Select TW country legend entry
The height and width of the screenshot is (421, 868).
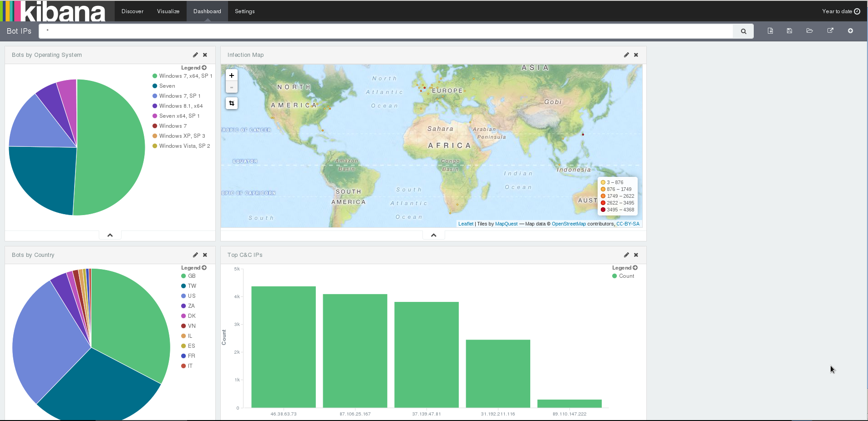click(x=189, y=286)
